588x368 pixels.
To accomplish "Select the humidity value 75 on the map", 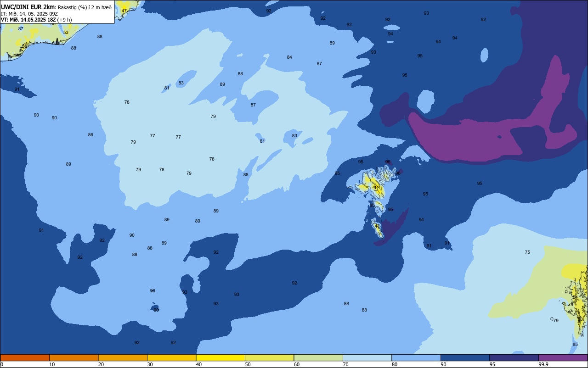I will click(527, 252).
